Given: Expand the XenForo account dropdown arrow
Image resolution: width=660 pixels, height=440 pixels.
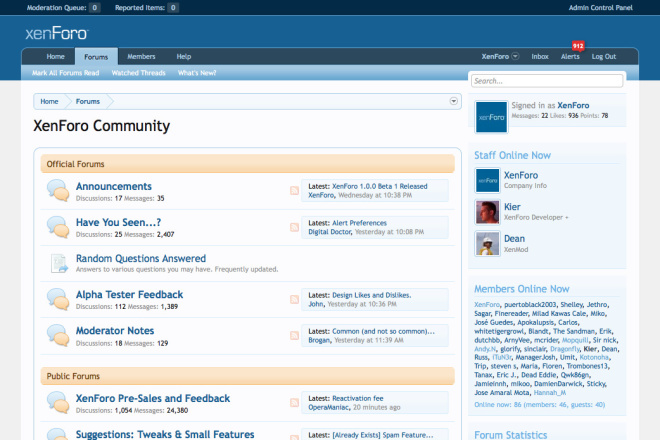Looking at the screenshot, I should pyautogui.click(x=515, y=56).
